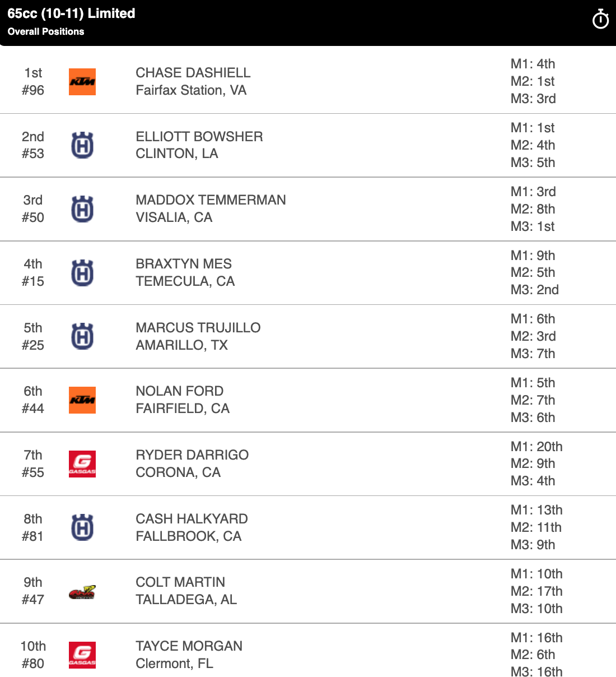Open rider Chase Dashiell's name

coord(193,73)
